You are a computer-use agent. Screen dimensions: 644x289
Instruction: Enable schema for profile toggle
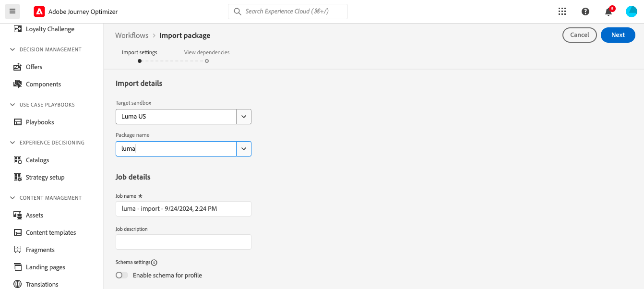click(x=122, y=275)
